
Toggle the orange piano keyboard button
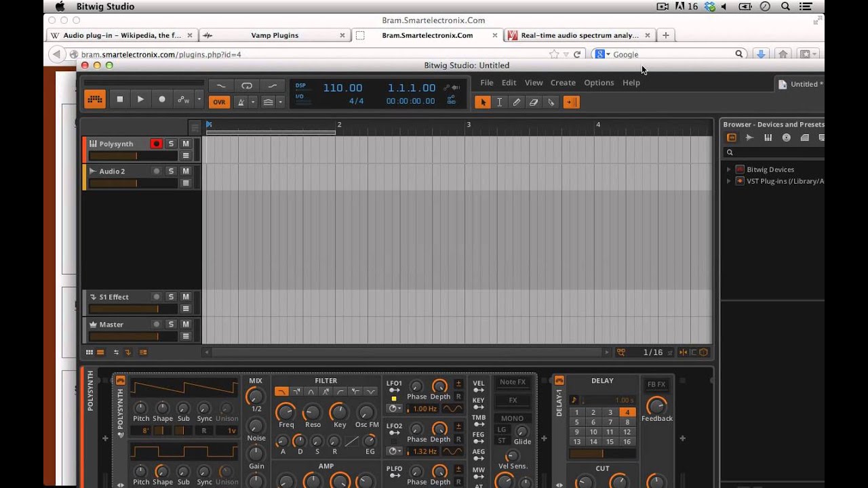point(95,100)
